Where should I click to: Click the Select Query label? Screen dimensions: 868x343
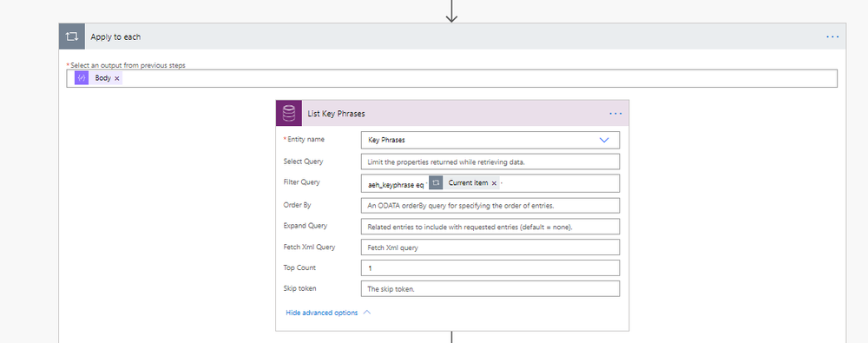(303, 162)
